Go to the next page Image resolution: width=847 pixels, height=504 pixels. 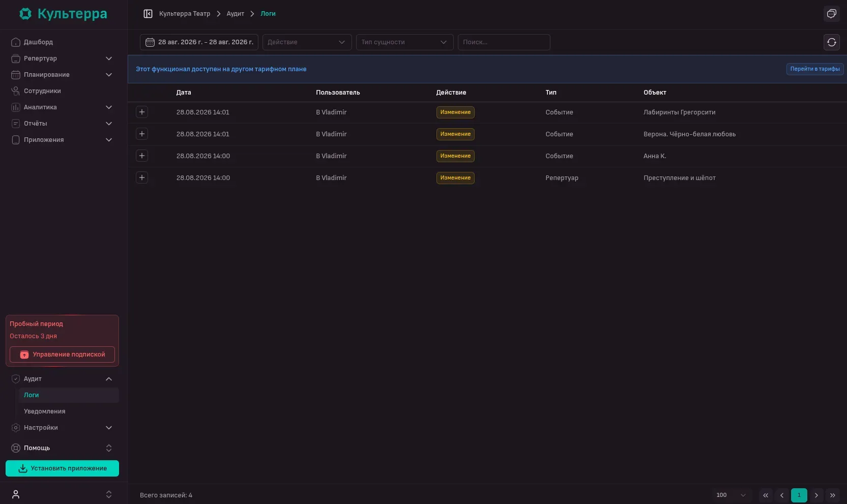[x=816, y=495]
